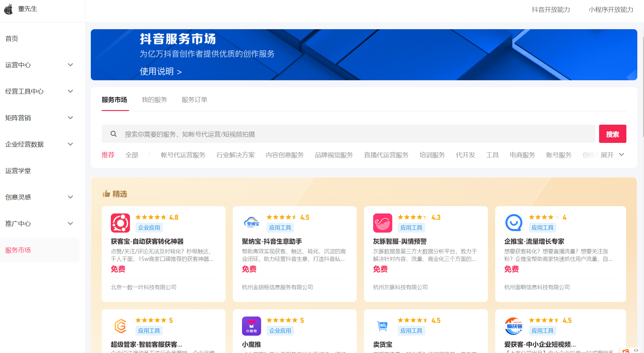Image resolution: width=644 pixels, height=353 pixels.
Task: Click 杭州灰豚科技有限公司 vendor name
Action: [x=400, y=287]
